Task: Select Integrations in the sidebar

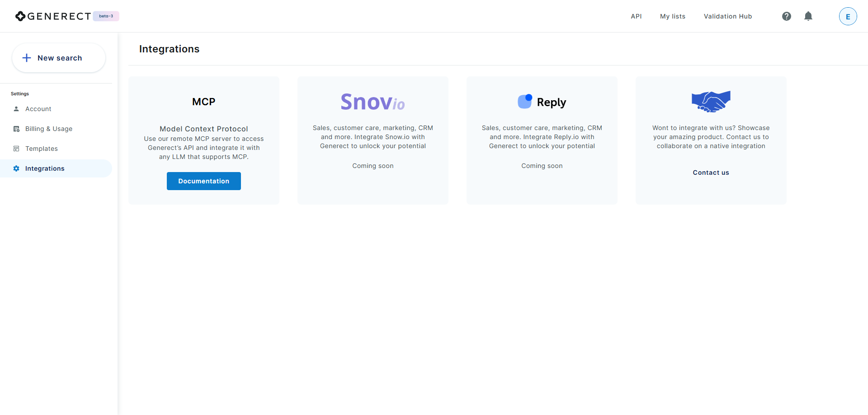Action: click(x=56, y=168)
